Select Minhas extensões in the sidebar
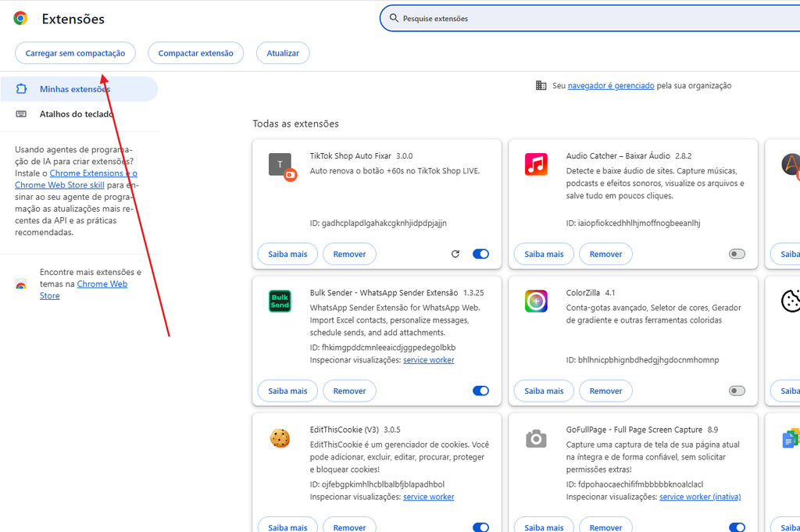 coord(79,89)
